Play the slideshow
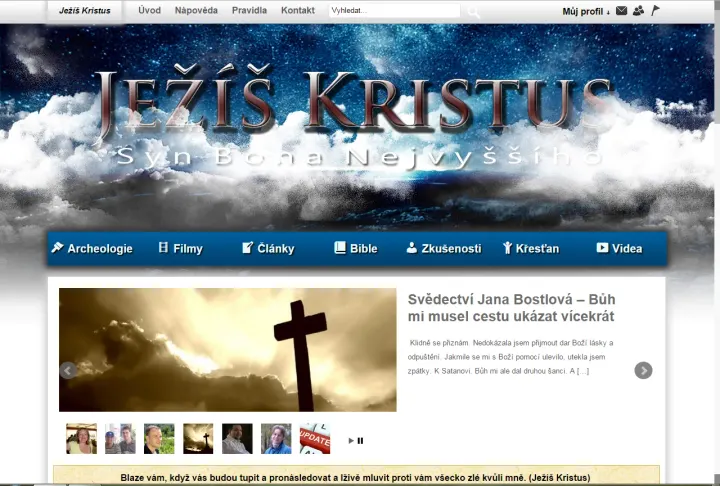The width and height of the screenshot is (720, 486). tap(351, 441)
